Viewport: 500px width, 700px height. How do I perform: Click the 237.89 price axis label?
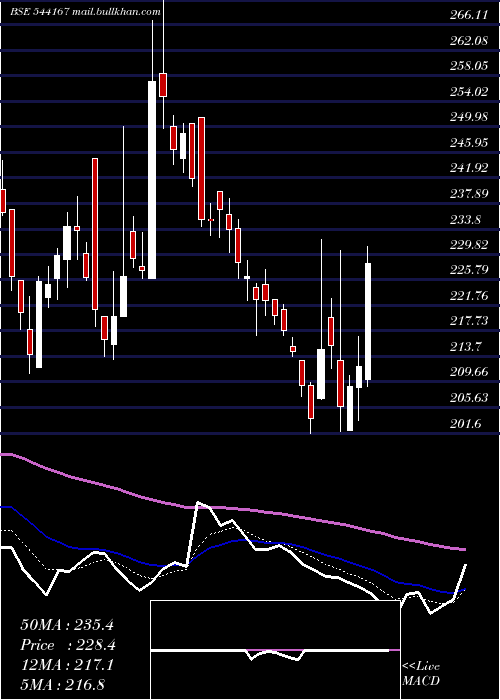tap(468, 194)
